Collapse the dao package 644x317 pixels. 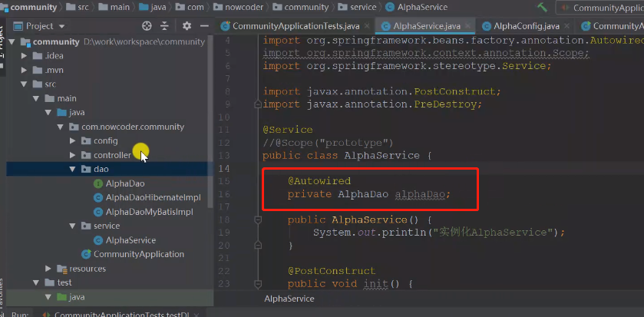[x=73, y=169]
